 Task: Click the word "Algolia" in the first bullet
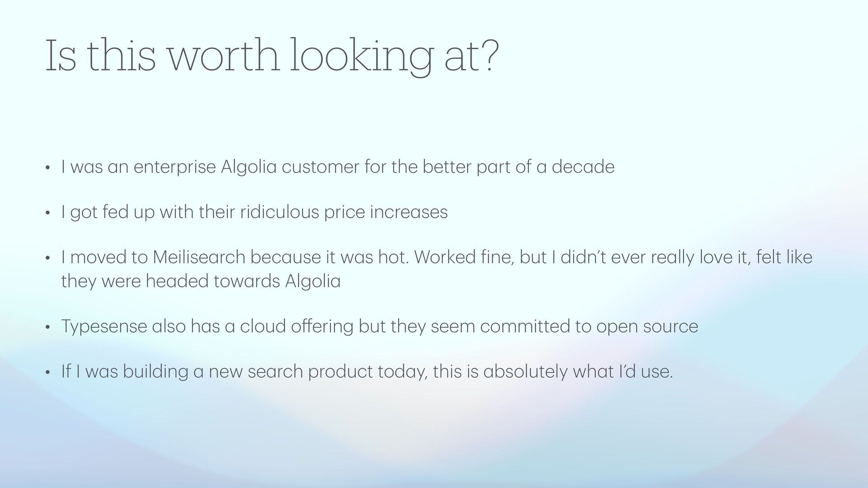(x=248, y=167)
